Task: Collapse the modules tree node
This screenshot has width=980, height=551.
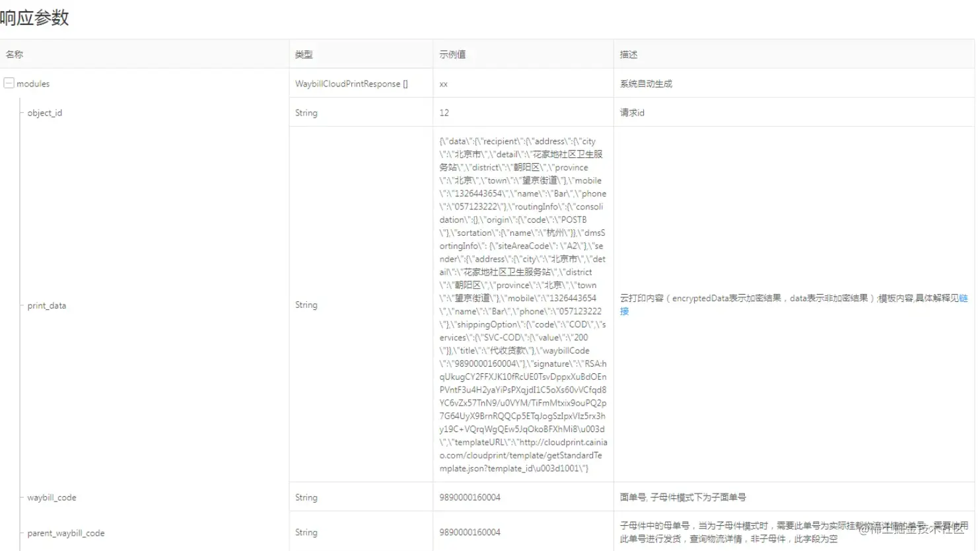Action: [x=9, y=83]
